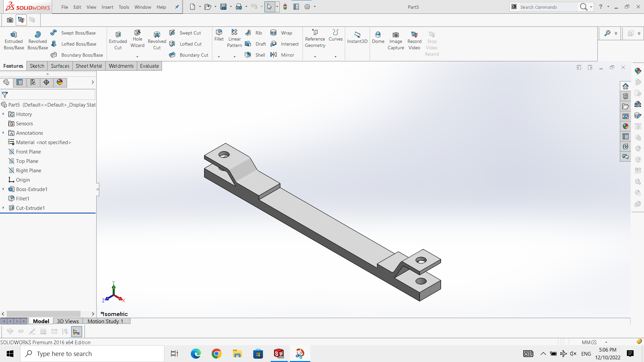The image size is (644, 362).
Task: Select the Fillet1 feature
Action: point(19,199)
